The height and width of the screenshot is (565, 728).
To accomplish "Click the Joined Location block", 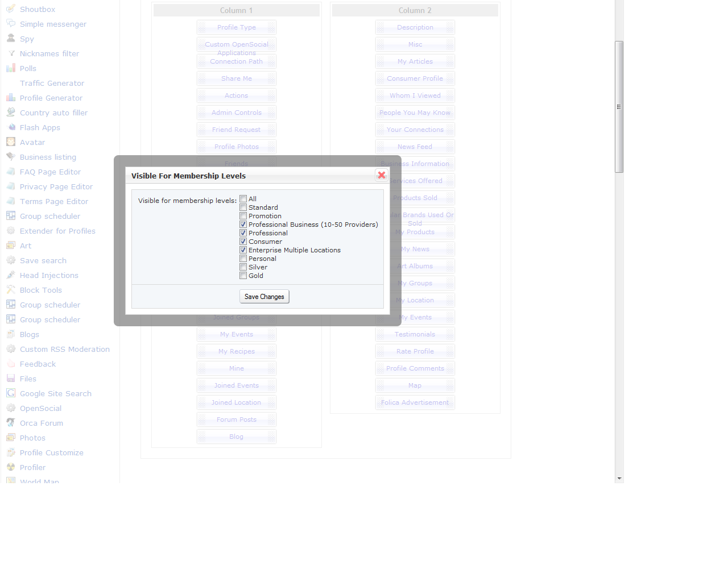I will [237, 402].
